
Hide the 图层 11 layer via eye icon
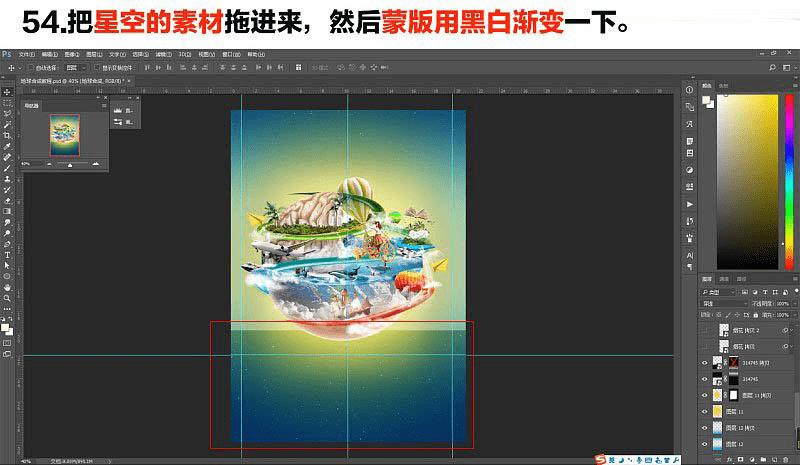[x=705, y=411]
